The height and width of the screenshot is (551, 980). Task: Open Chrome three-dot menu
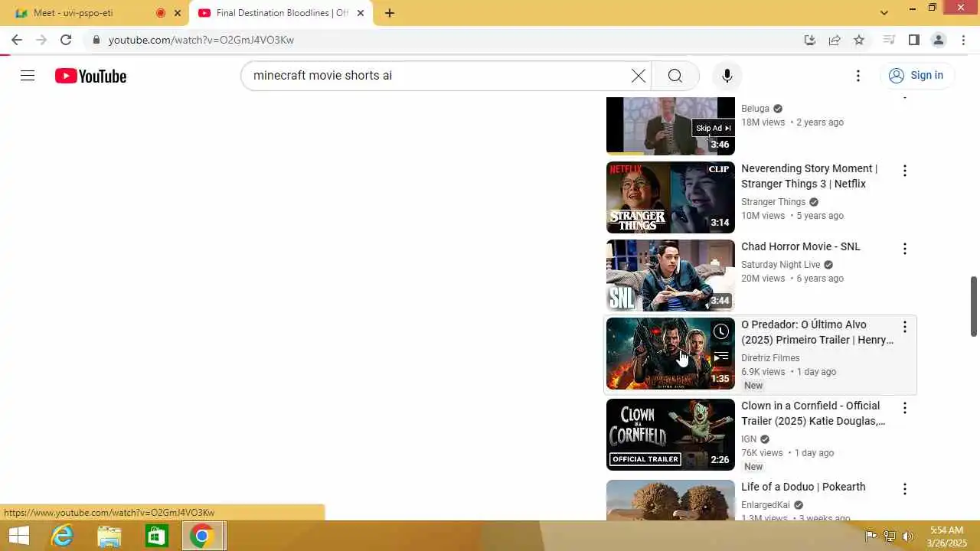point(963,40)
